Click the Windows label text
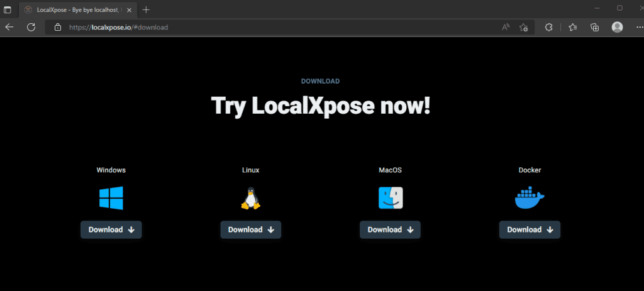644x291 pixels. pos(111,170)
